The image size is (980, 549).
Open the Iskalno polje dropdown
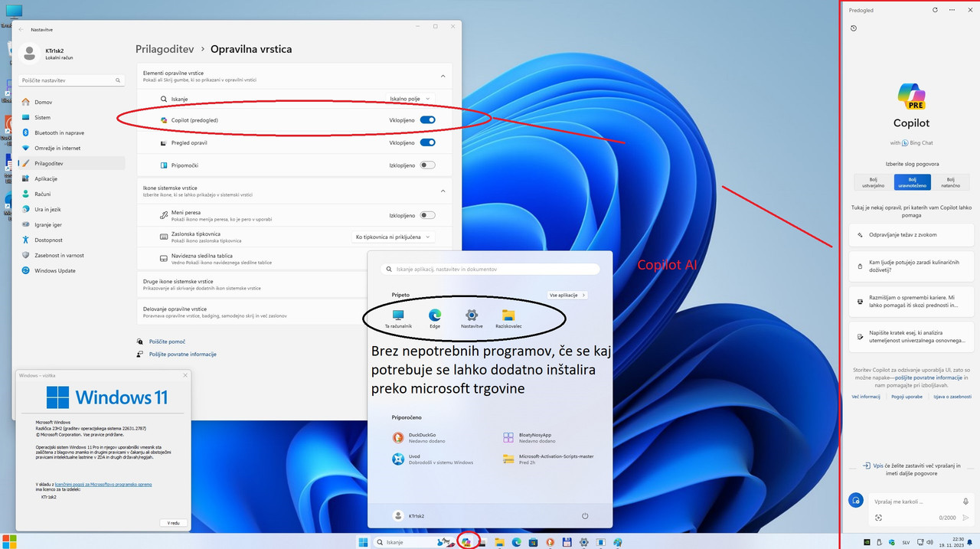[x=410, y=99]
